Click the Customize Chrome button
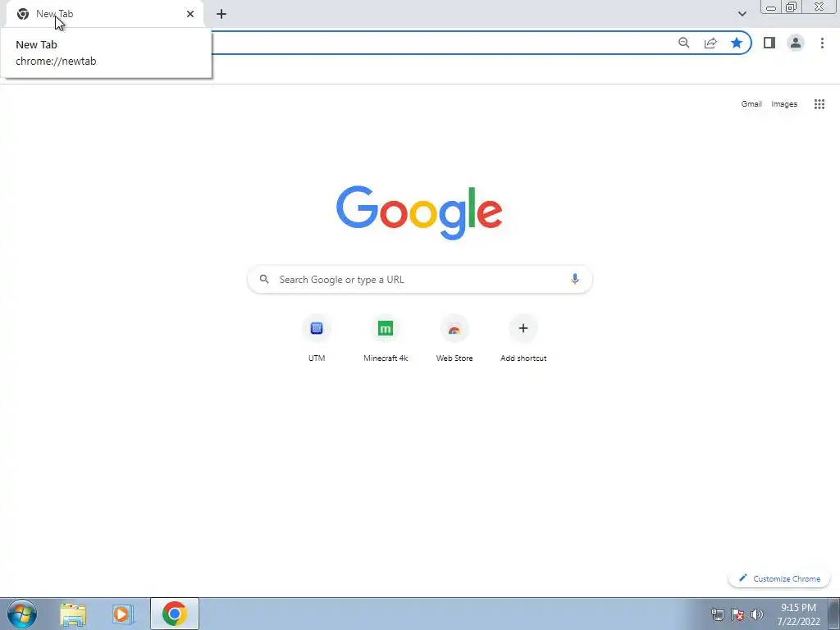Image resolution: width=840 pixels, height=630 pixels. tap(779, 578)
